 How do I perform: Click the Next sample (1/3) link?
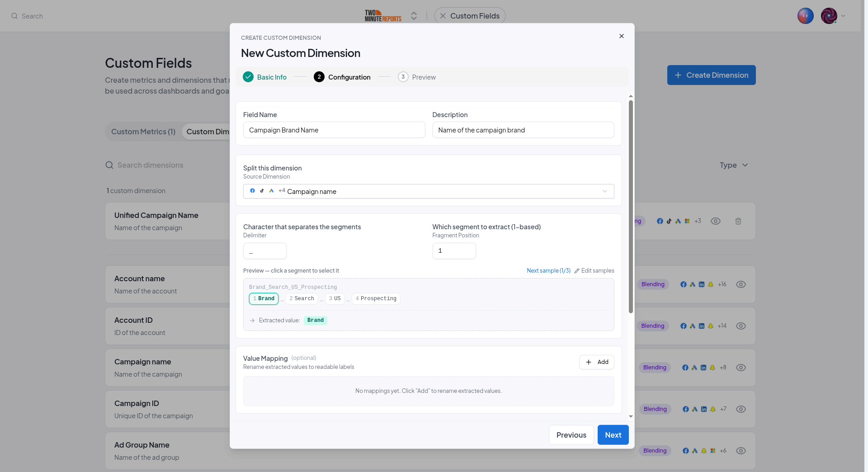[548, 271]
